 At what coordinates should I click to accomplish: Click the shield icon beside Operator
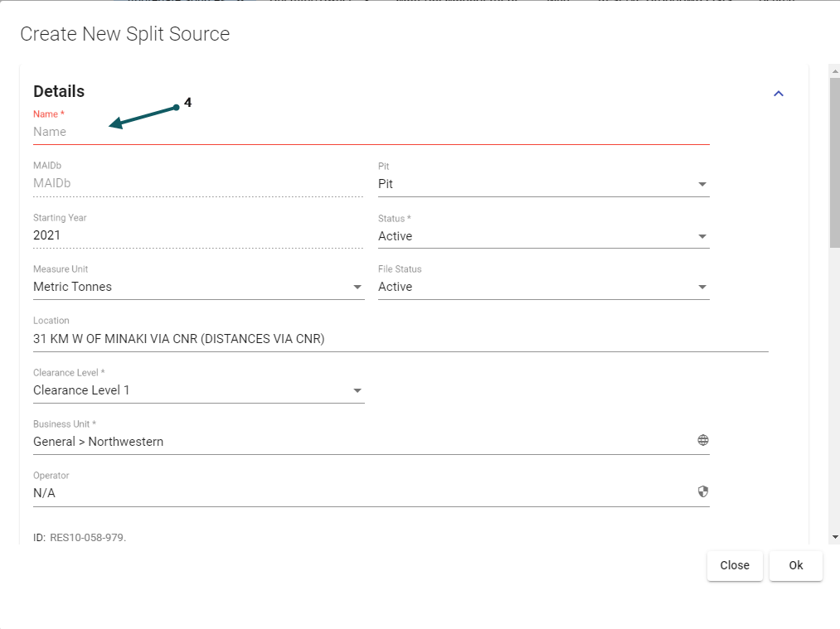coord(702,491)
